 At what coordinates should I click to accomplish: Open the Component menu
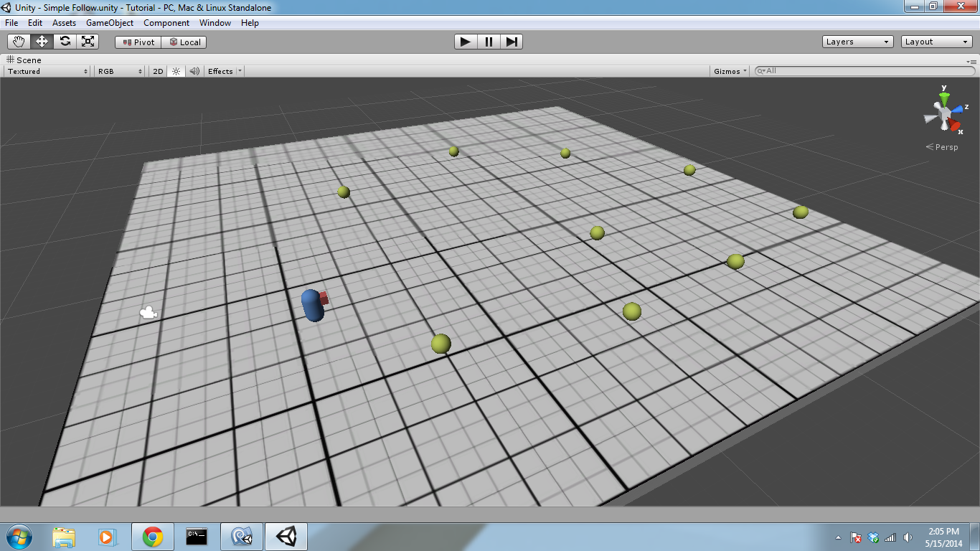[x=166, y=22]
